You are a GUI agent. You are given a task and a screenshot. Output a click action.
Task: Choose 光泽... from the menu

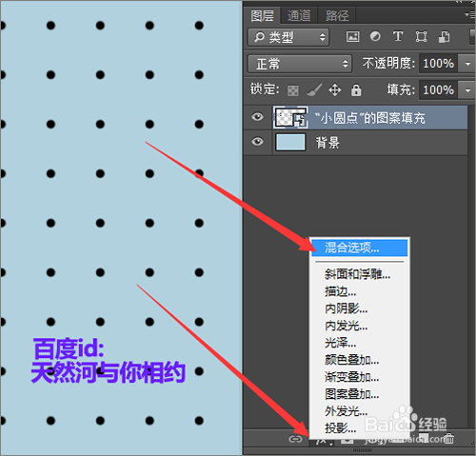click(x=360, y=343)
